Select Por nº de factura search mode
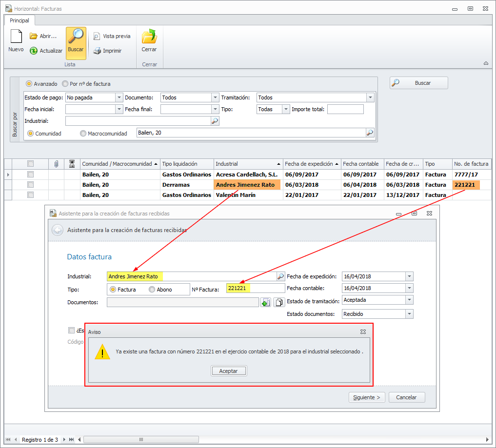496x448 pixels. click(x=65, y=84)
